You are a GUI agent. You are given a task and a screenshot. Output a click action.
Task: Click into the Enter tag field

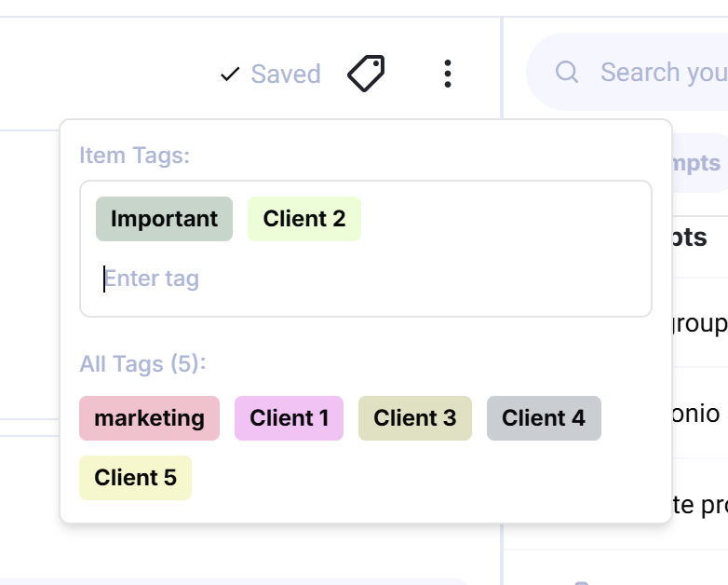(363, 279)
